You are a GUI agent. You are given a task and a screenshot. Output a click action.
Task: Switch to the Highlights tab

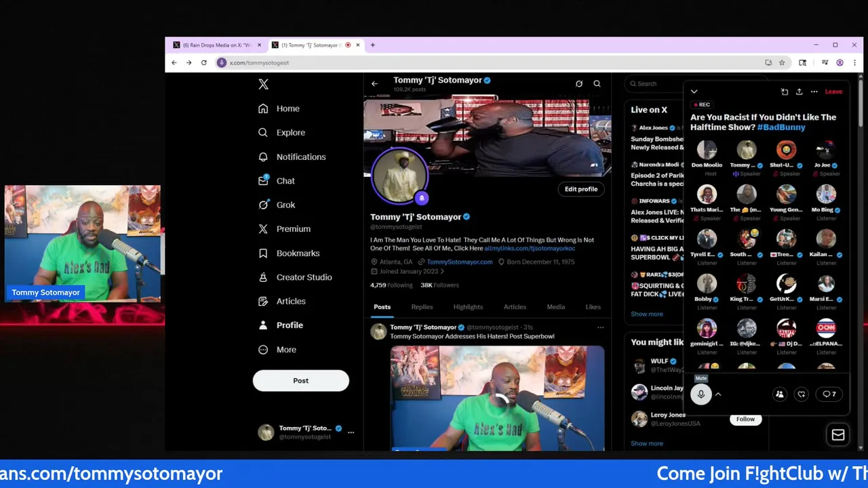(468, 307)
